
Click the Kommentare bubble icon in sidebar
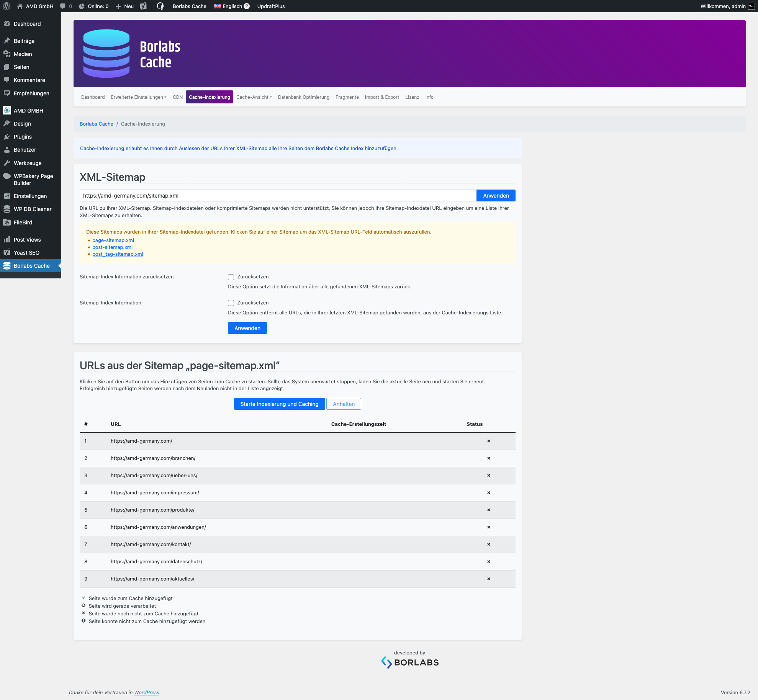(x=7, y=80)
